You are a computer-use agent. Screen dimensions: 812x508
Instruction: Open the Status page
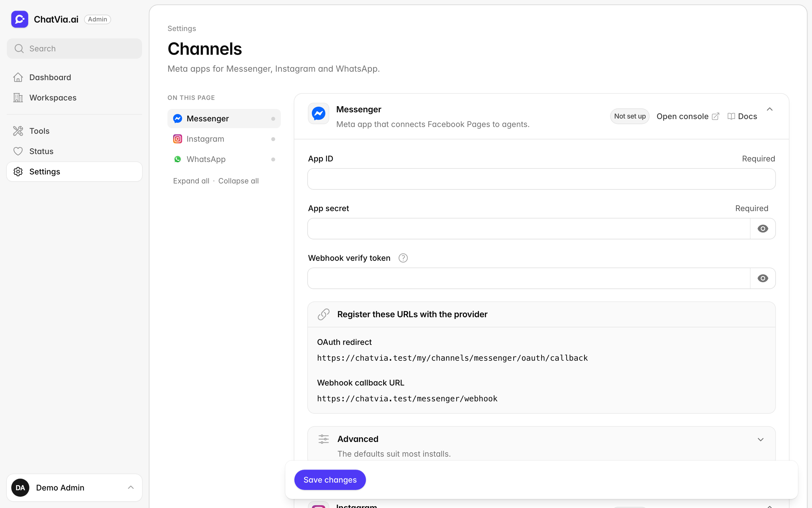[x=74, y=151]
